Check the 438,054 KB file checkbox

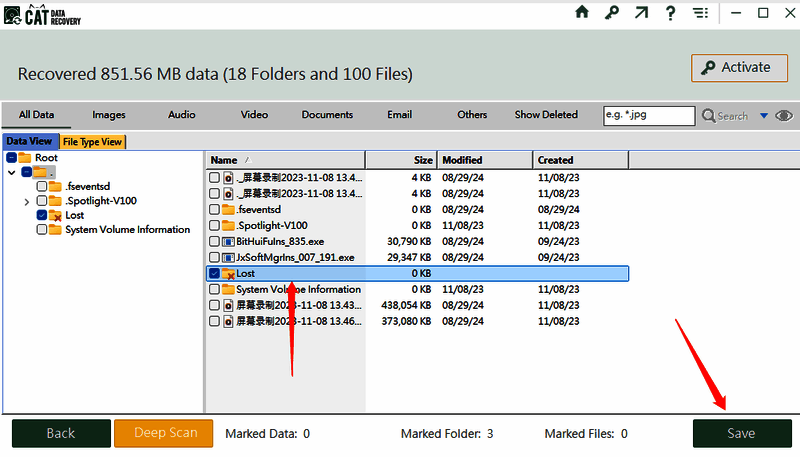(x=214, y=306)
